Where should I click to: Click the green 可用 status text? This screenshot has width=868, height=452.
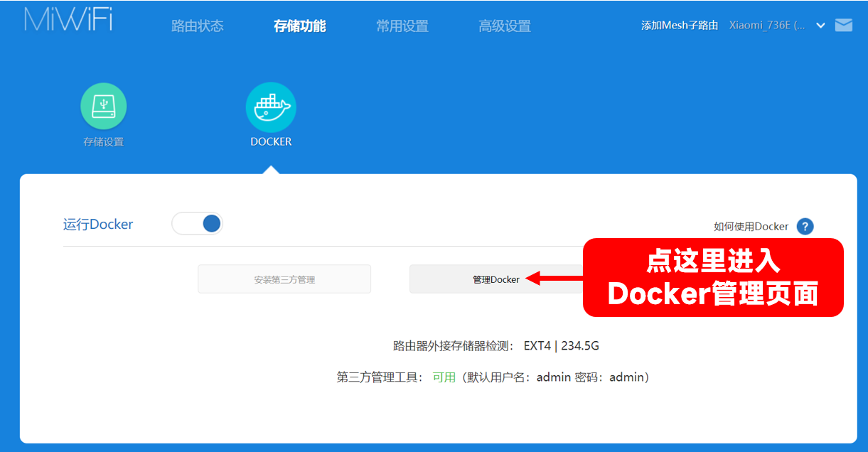click(x=444, y=377)
